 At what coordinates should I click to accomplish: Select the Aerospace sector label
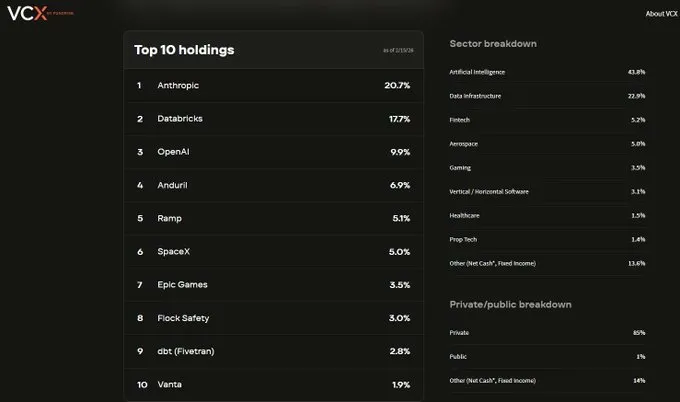(463, 144)
